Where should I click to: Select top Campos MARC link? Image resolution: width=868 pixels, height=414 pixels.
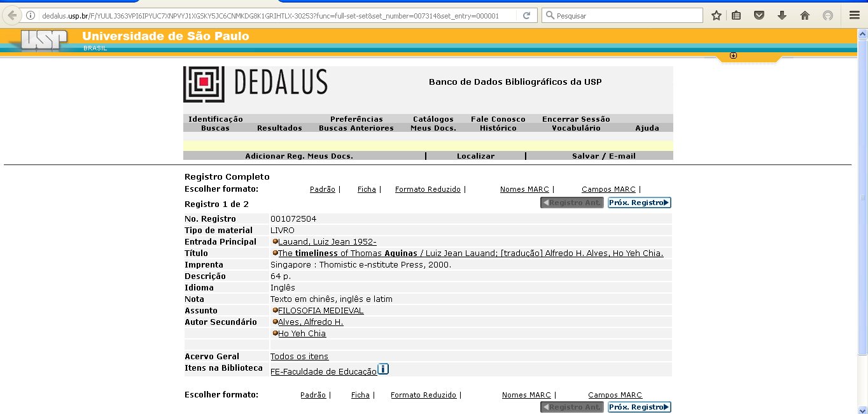click(608, 189)
